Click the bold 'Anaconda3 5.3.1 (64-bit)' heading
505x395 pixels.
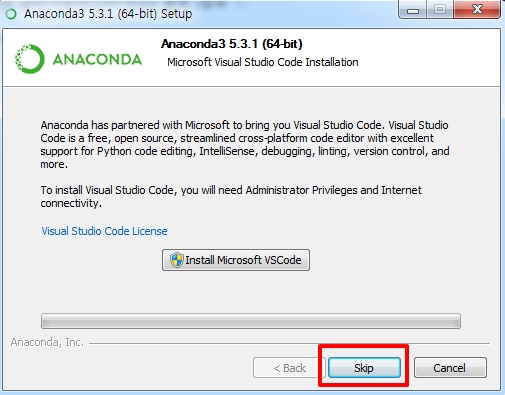tap(232, 44)
